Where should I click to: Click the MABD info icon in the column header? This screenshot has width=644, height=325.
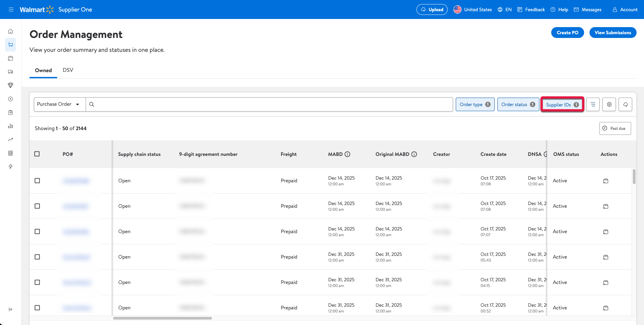click(x=347, y=154)
